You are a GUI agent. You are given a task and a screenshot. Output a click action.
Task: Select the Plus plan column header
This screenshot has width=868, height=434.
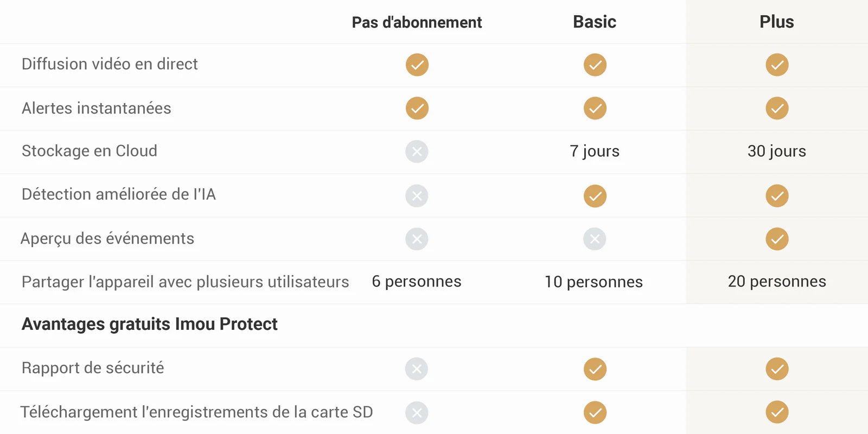pyautogui.click(x=776, y=22)
